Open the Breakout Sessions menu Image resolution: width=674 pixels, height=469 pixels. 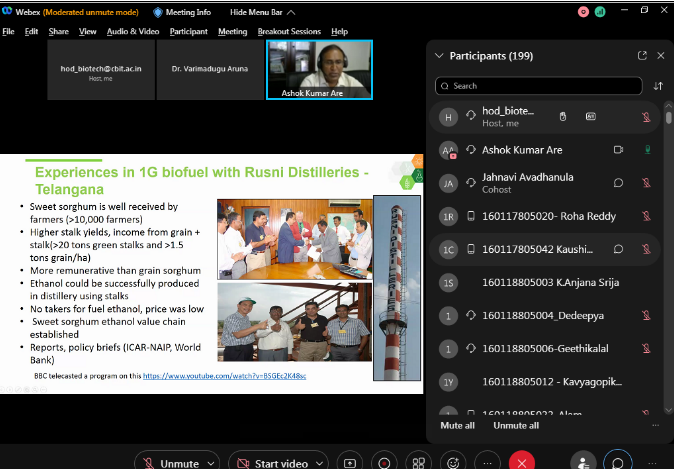[x=289, y=31]
